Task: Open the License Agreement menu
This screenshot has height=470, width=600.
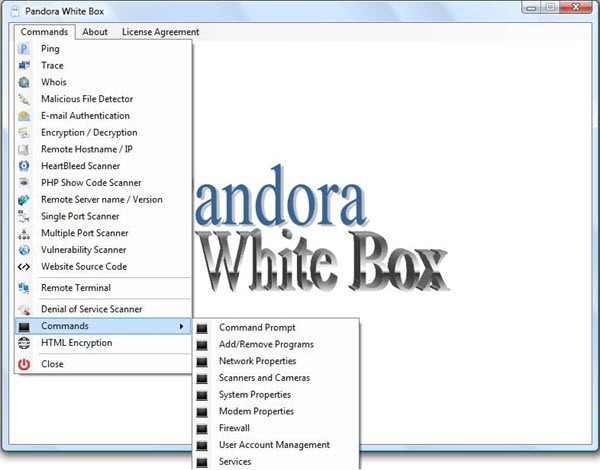Action: pos(160,32)
